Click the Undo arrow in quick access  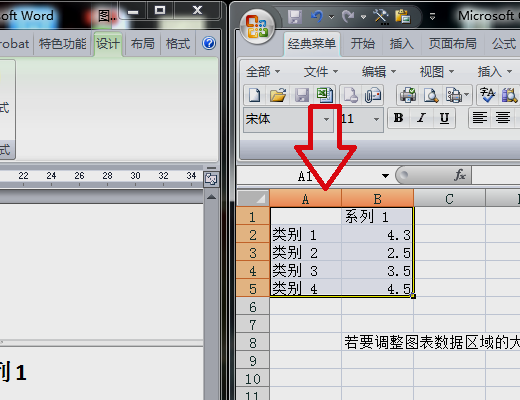pos(317,16)
